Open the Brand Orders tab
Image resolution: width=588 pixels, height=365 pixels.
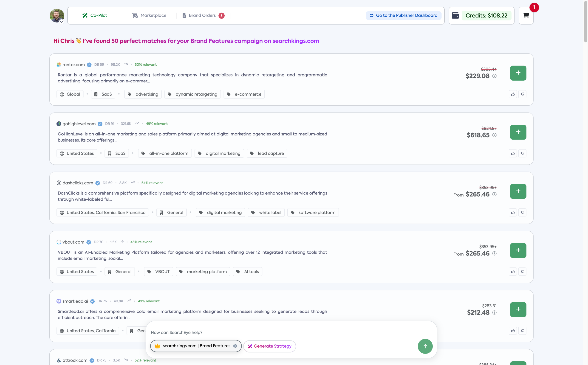pyautogui.click(x=203, y=16)
